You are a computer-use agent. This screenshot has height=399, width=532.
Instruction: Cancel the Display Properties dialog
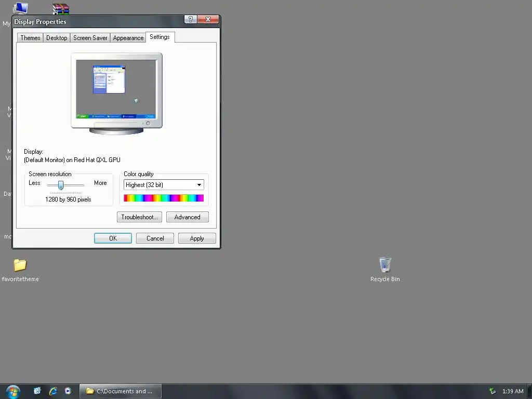coord(155,238)
